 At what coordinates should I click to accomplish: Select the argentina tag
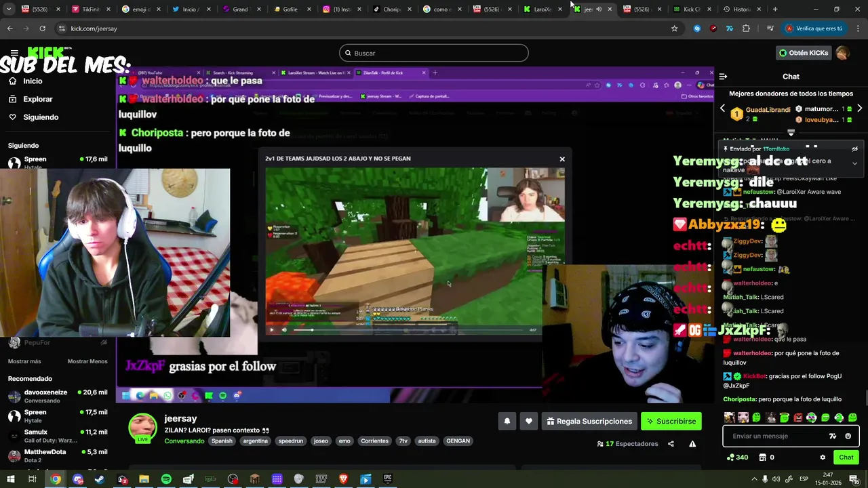click(x=256, y=441)
